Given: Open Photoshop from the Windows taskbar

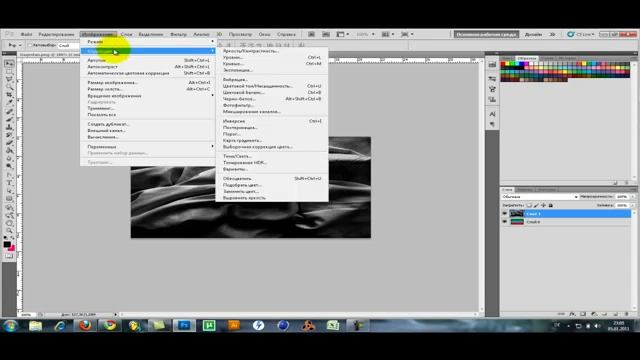Looking at the screenshot, I should point(184,325).
